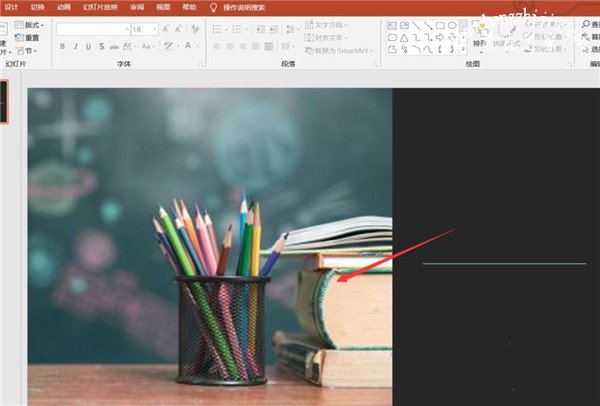Open the text direction (文字方向) dropdown
600x406 pixels.
(326, 25)
